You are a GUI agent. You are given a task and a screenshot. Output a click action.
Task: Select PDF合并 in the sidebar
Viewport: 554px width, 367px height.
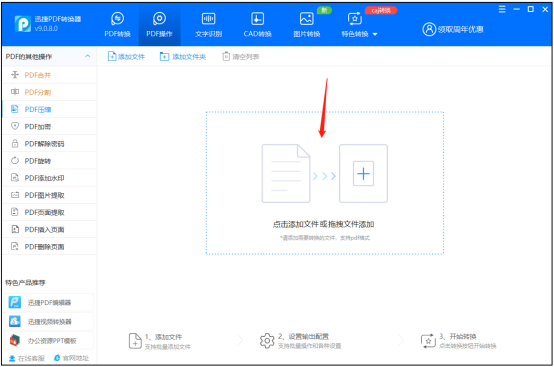coord(49,75)
